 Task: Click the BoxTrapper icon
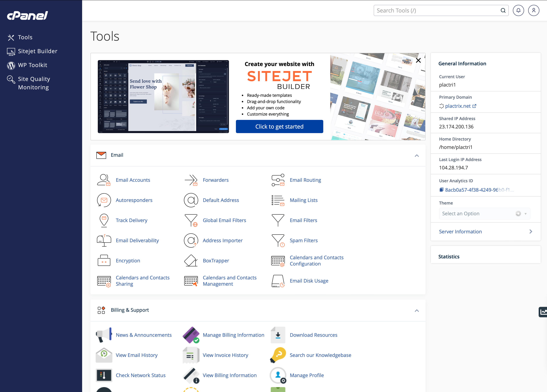(x=191, y=260)
